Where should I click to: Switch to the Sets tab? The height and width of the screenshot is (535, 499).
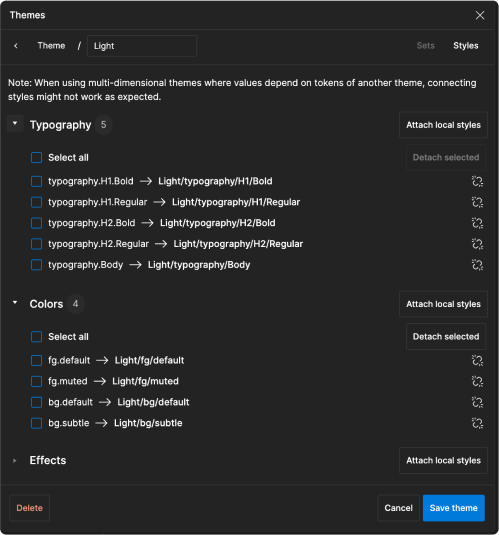425,46
